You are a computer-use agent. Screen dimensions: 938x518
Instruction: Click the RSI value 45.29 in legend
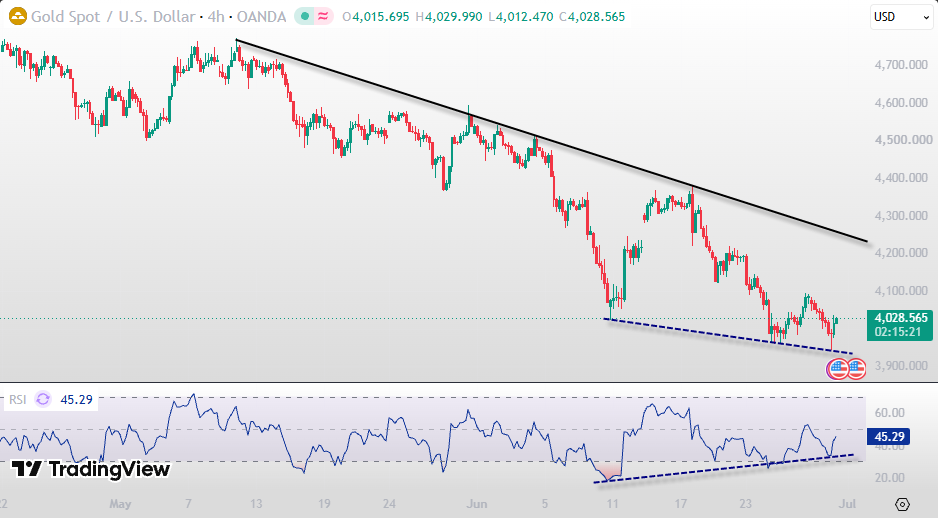[77, 400]
